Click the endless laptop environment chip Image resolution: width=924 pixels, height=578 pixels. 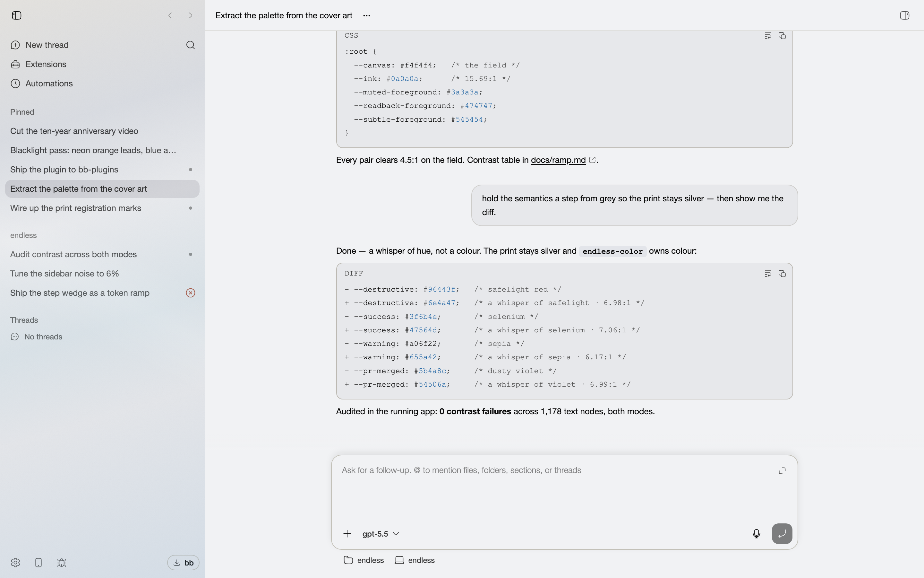coord(415,560)
